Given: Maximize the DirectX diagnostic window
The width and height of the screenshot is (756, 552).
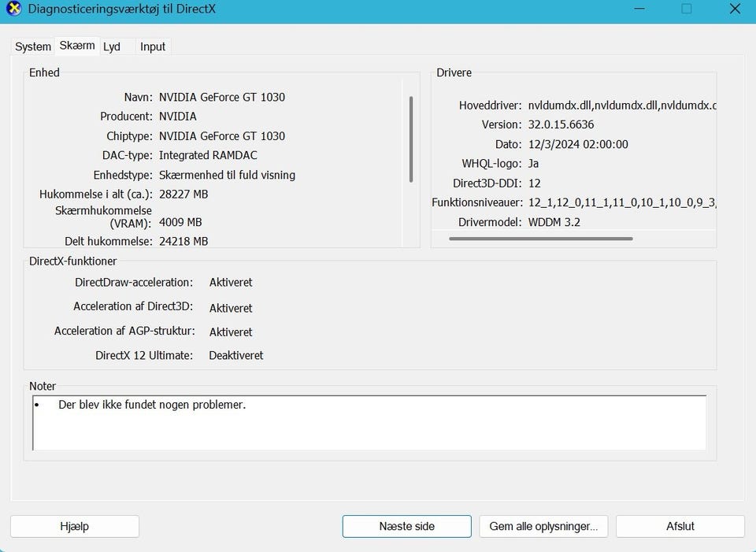Looking at the screenshot, I should click(x=686, y=9).
